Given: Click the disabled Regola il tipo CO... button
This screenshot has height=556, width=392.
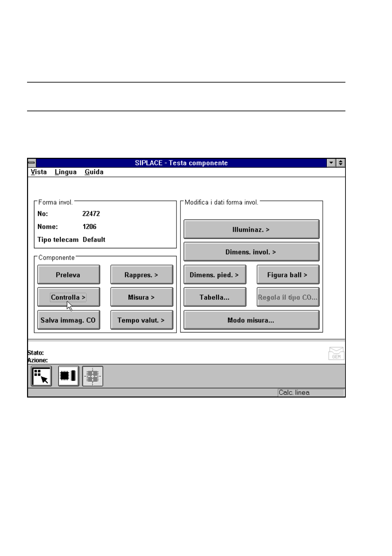Looking at the screenshot, I should [288, 297].
